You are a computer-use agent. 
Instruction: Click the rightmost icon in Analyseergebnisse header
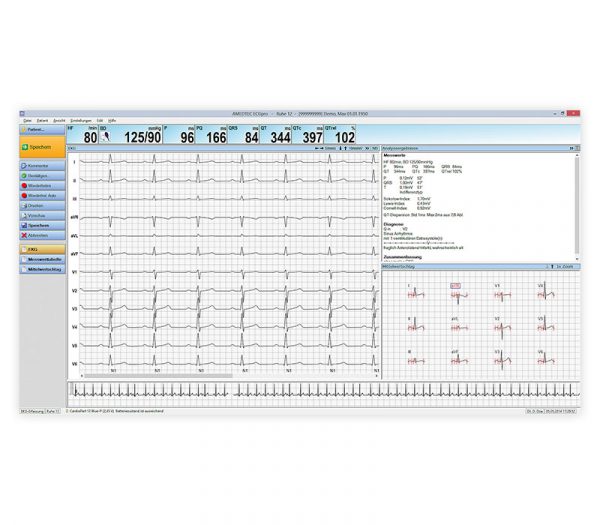point(577,148)
